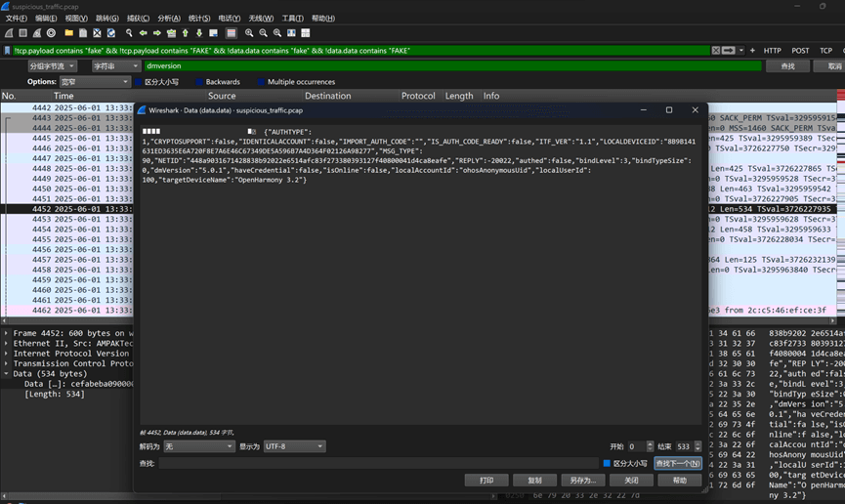
Task: Open the 字符串 search type dropdown
Action: 116,65
